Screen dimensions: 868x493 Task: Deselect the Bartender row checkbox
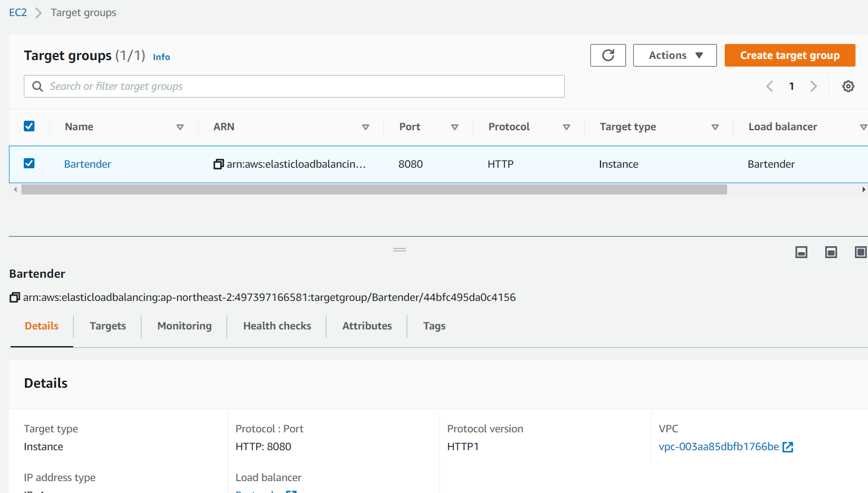29,163
